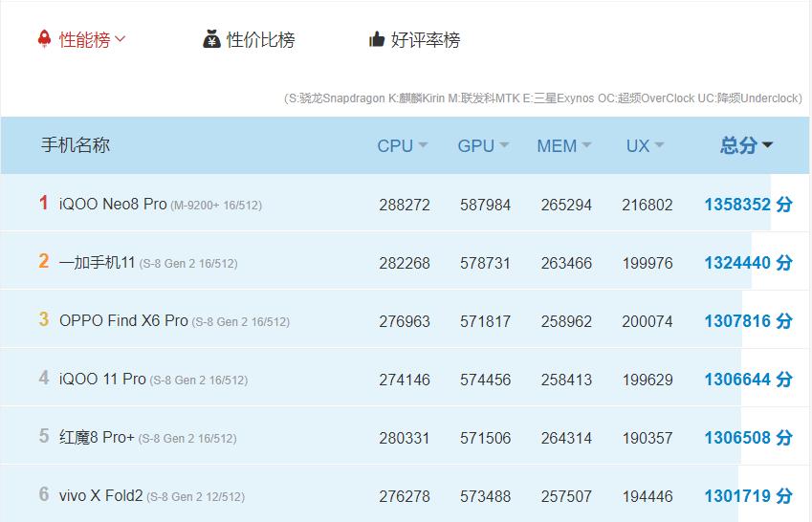812x522 pixels.
Task: Sort by 总分 total score column
Action: tap(746, 145)
